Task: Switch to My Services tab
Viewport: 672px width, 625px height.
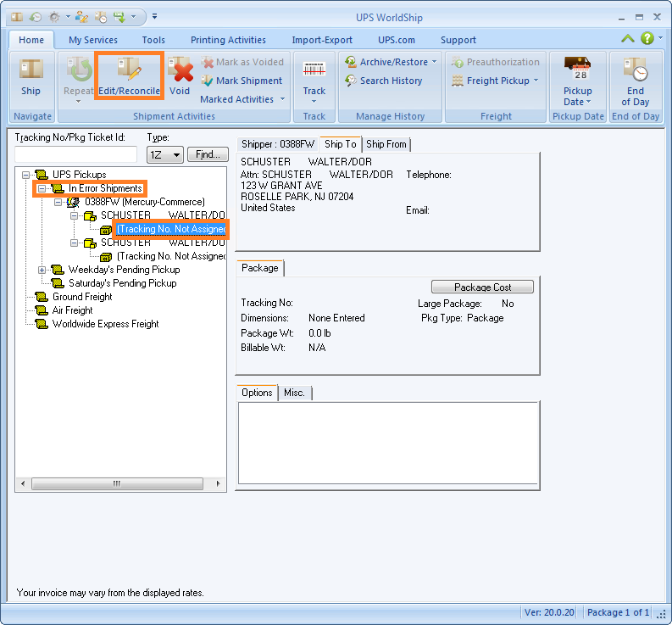Action: pos(93,40)
